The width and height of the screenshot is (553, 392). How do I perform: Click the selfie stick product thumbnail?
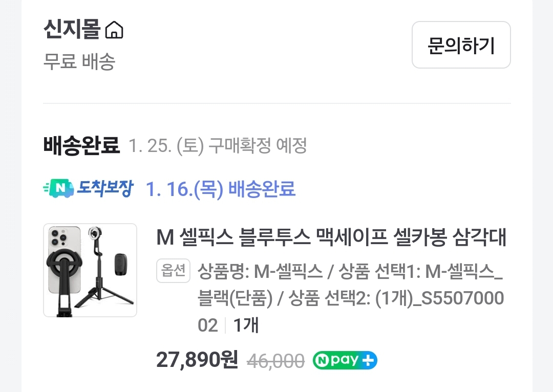(90, 270)
